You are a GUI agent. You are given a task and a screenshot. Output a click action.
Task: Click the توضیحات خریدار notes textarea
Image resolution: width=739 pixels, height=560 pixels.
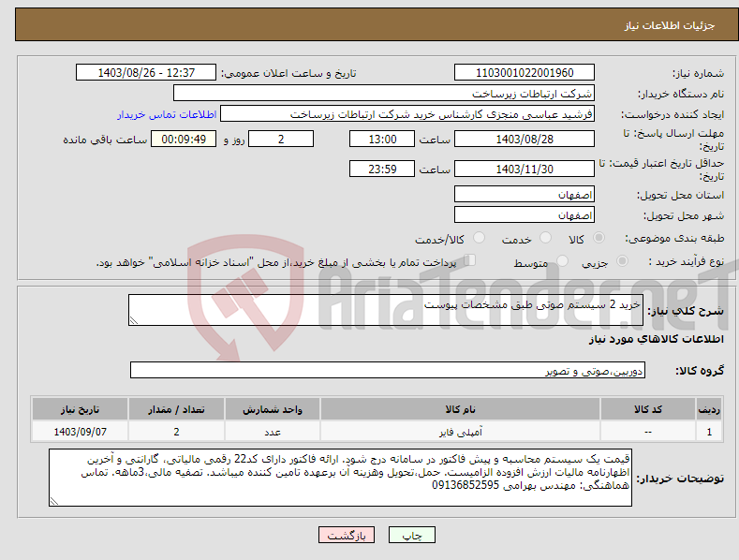pyautogui.click(x=340, y=478)
